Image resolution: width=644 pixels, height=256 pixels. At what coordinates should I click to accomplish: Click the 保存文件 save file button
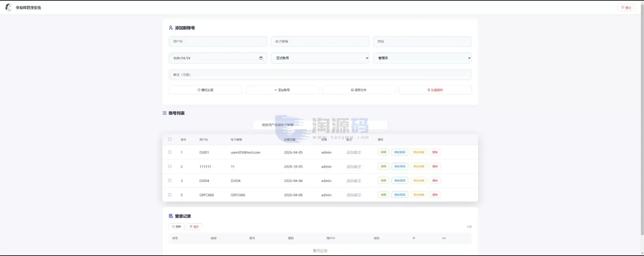[x=359, y=90]
